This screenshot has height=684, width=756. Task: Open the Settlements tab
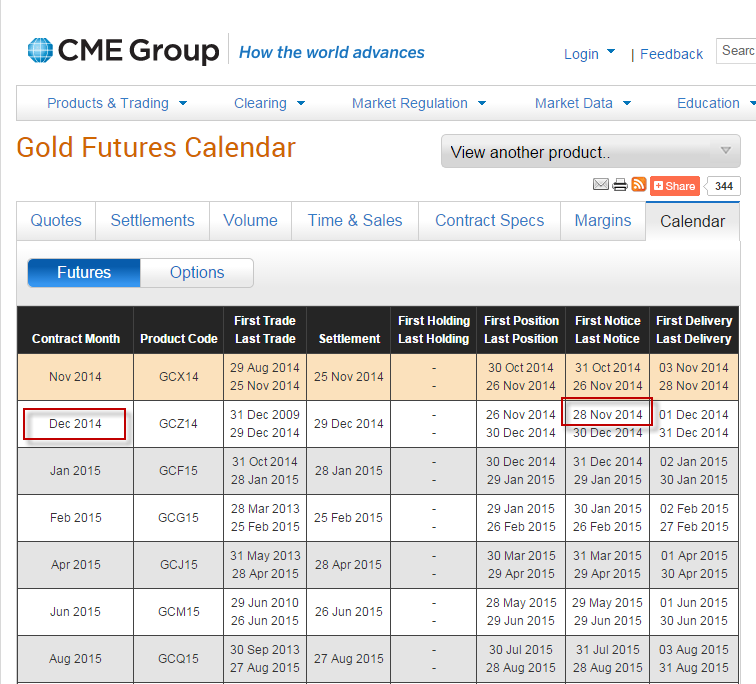[152, 221]
